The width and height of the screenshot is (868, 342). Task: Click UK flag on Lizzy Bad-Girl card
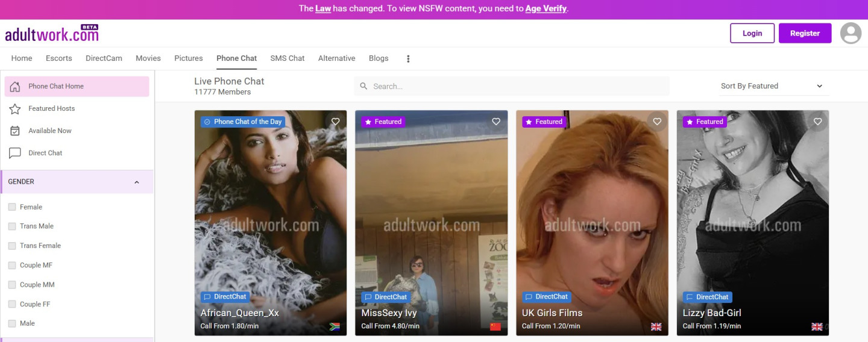[x=817, y=326]
